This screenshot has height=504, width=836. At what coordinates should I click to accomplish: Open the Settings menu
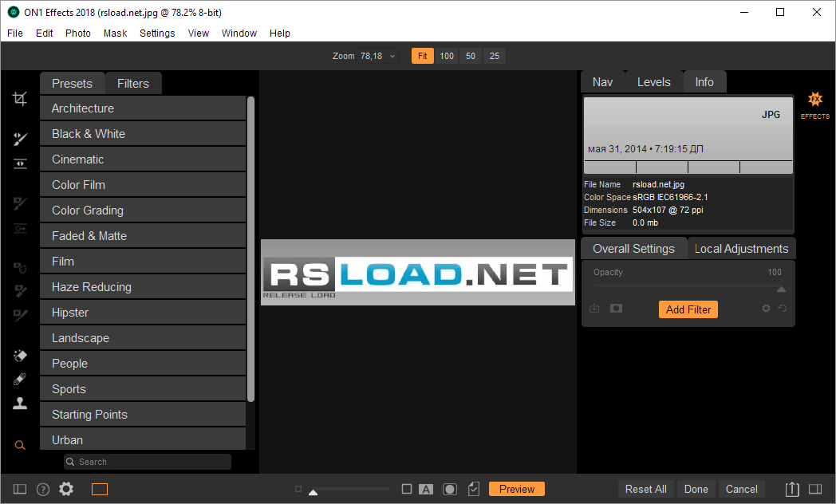pos(157,33)
